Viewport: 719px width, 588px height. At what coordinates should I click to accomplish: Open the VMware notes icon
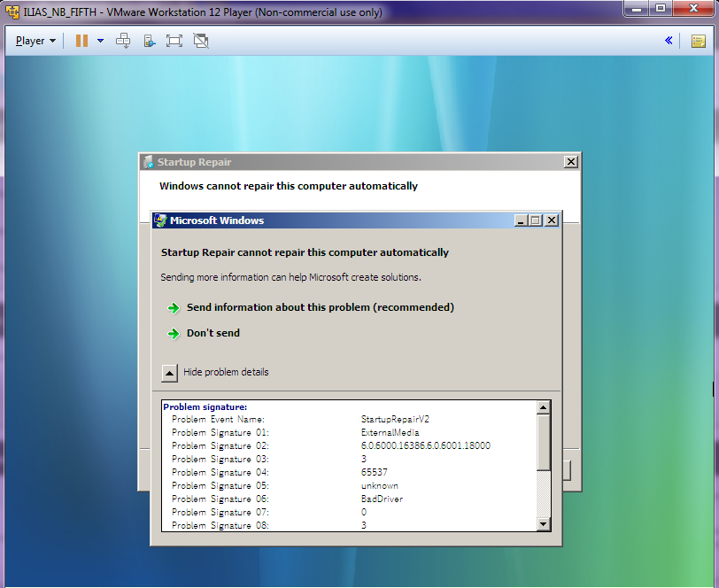coord(699,41)
